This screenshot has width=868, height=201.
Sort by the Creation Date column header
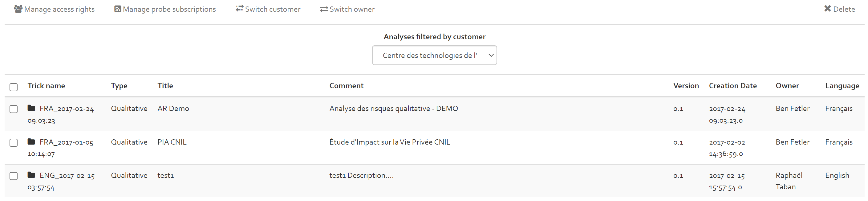click(x=732, y=86)
